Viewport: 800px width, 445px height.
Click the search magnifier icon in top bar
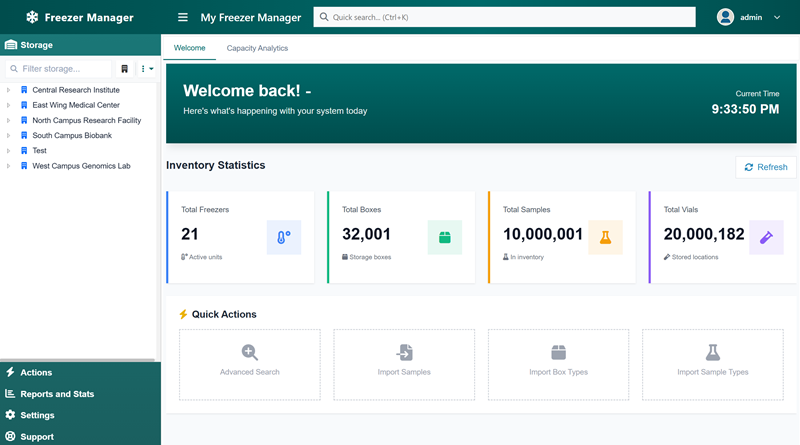pos(324,17)
